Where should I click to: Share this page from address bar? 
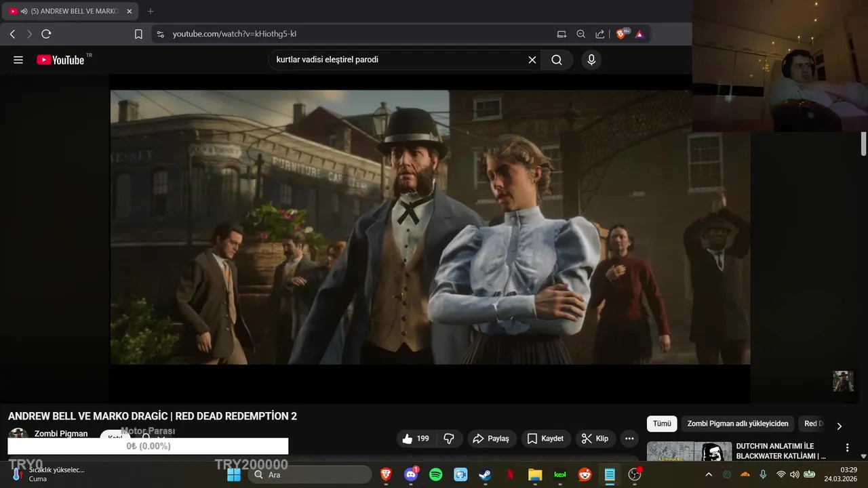pos(600,34)
